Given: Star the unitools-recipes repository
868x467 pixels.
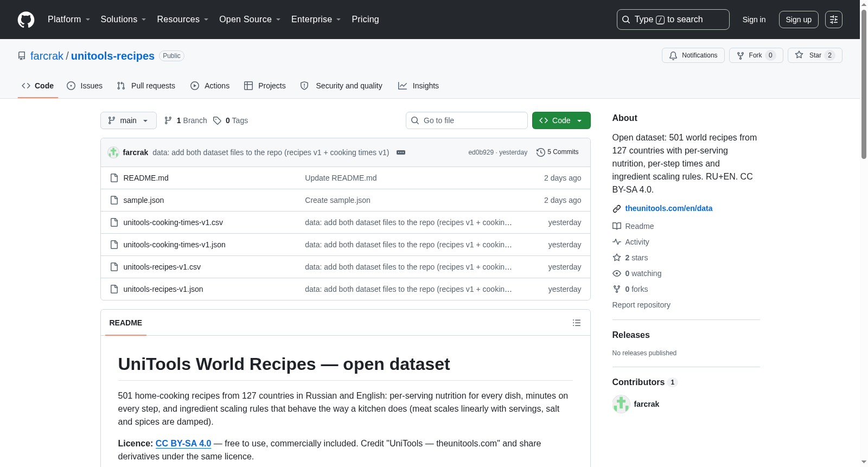Looking at the screenshot, I should pos(815,55).
